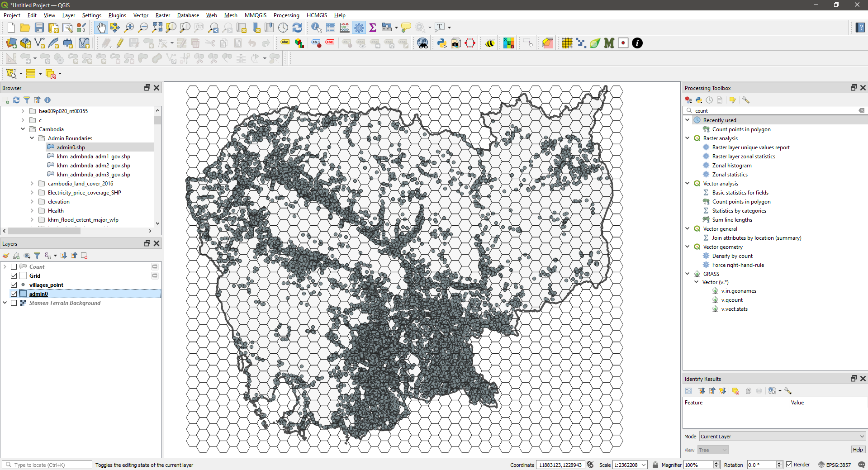Click the New Project icon
Screen dimensions: 868x470
point(11,28)
